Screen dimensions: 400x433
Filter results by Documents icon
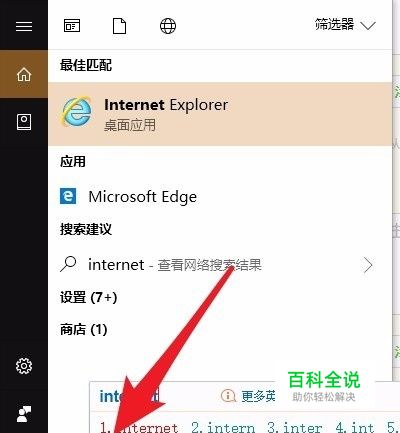click(x=119, y=26)
